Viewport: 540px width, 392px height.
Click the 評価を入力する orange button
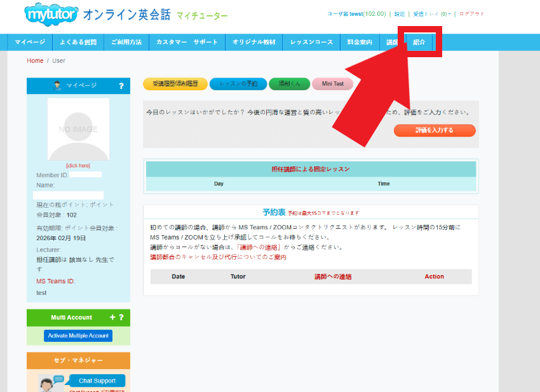(435, 130)
